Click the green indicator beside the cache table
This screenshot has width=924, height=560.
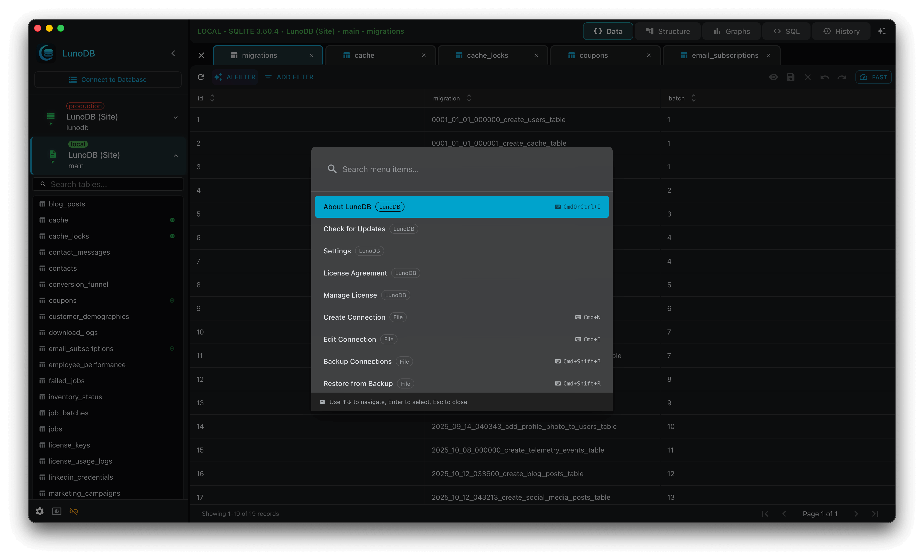tap(172, 220)
